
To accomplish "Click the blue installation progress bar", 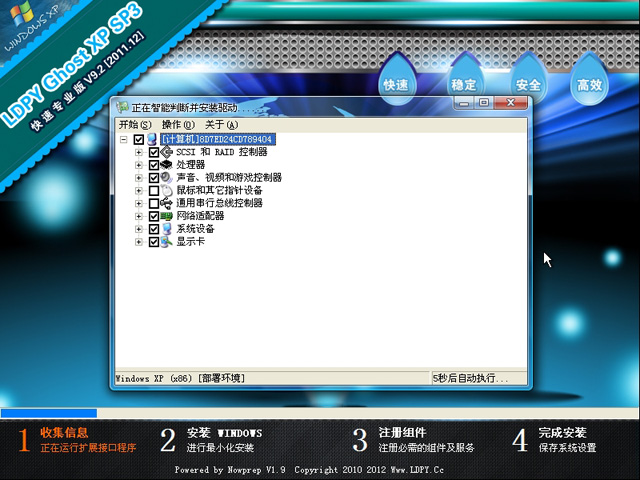I will coord(48,412).
